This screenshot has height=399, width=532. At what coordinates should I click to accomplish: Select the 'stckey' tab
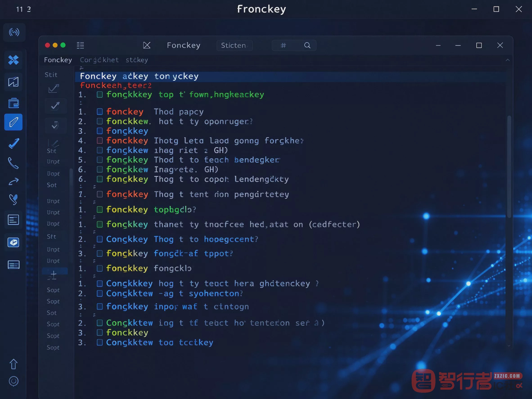(x=137, y=60)
